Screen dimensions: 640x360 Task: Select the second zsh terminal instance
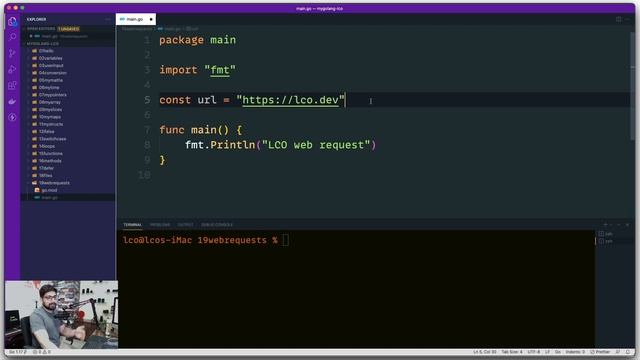tap(605, 241)
